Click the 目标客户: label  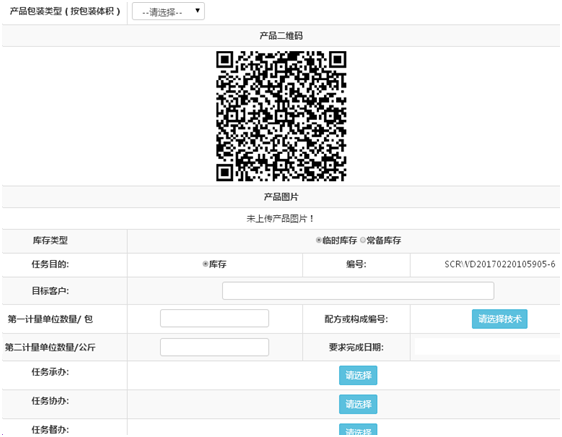(x=50, y=291)
